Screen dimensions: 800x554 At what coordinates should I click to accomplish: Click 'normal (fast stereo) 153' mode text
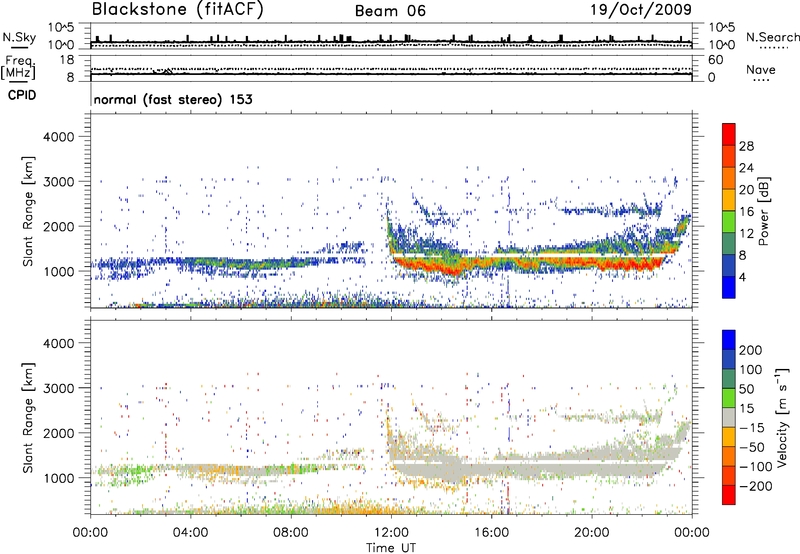tap(173, 99)
